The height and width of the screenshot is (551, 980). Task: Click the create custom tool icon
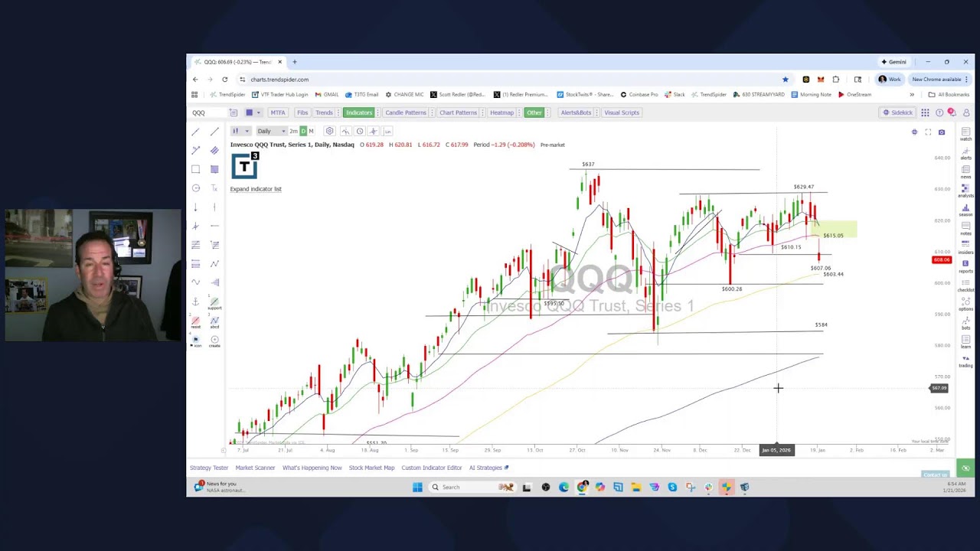(214, 341)
